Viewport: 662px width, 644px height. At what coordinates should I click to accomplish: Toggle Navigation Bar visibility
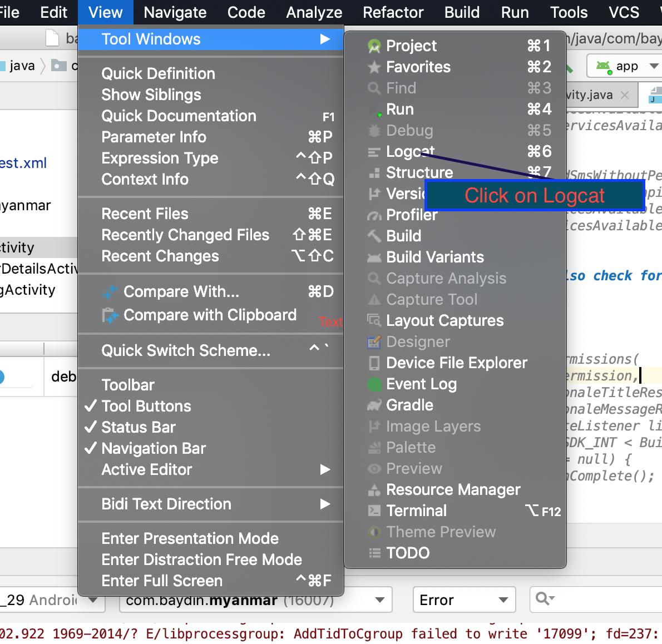coord(154,448)
